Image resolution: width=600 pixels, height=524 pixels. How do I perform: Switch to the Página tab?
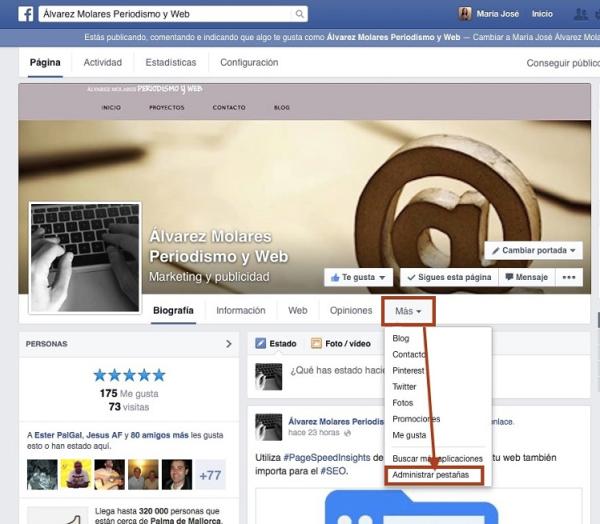45,62
